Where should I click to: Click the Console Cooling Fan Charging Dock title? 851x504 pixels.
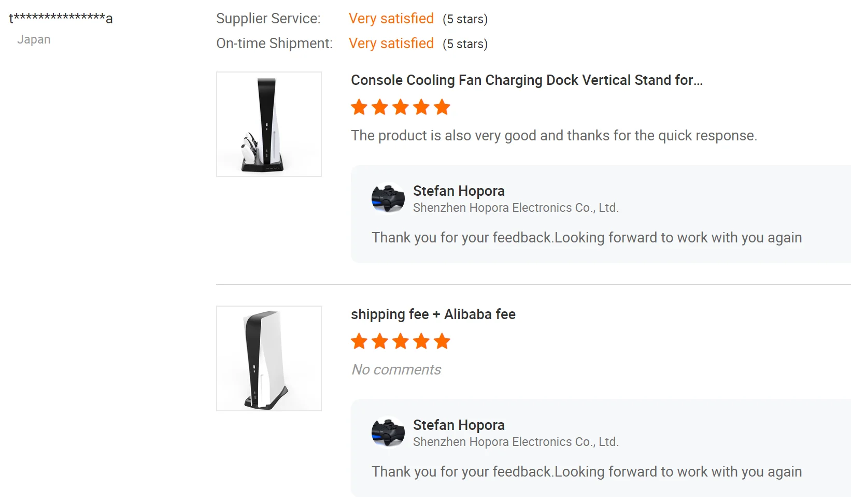[x=527, y=80]
